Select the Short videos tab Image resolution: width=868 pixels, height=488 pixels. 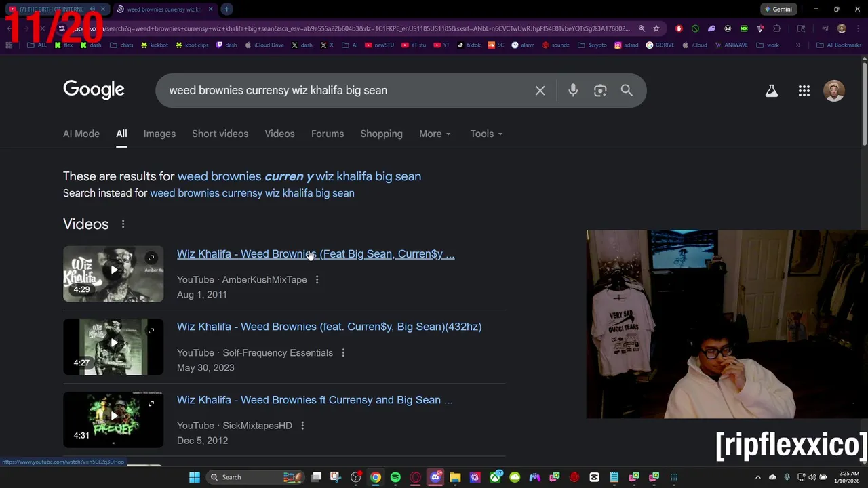(220, 134)
